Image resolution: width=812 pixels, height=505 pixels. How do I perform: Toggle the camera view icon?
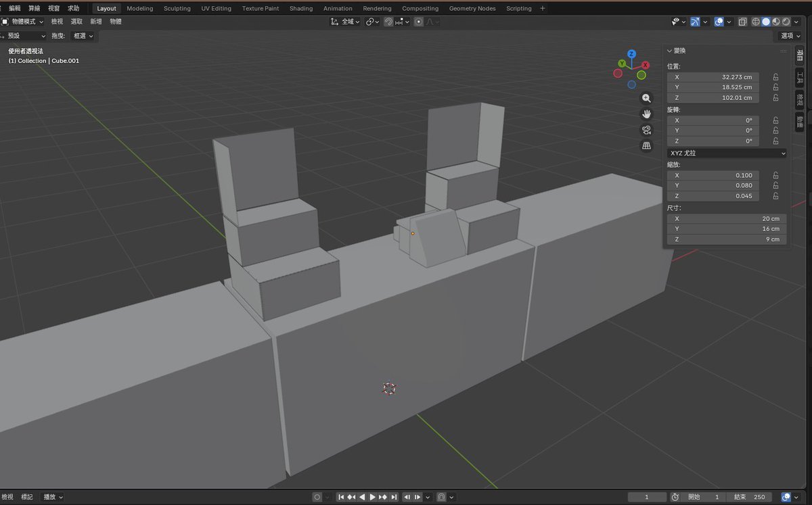tap(646, 130)
